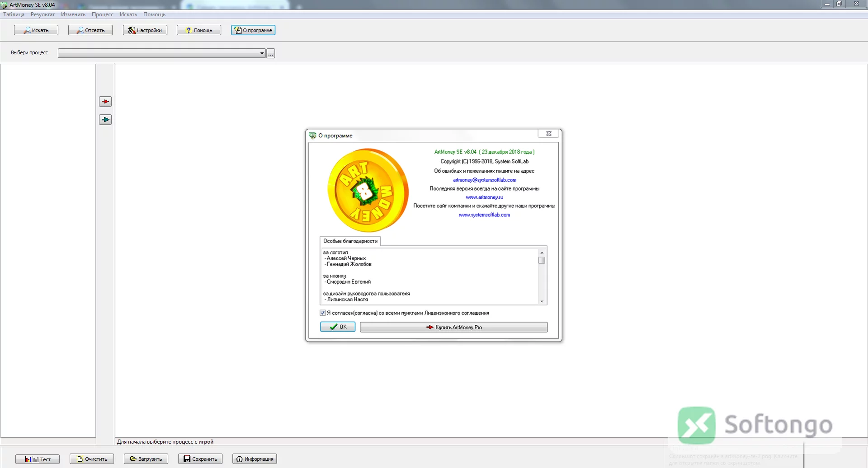Click the Тест button
The image size is (868, 468).
38,459
